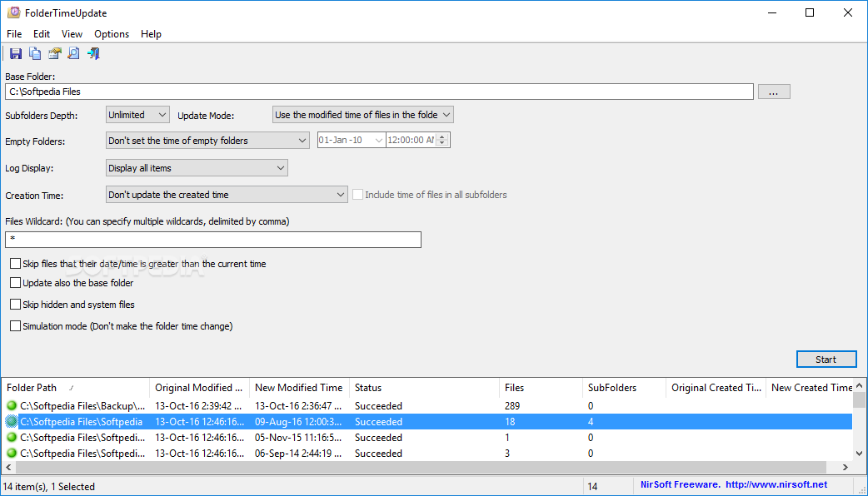This screenshot has width=868, height=496.
Task: Sort by Original Modified column header
Action: (199, 388)
